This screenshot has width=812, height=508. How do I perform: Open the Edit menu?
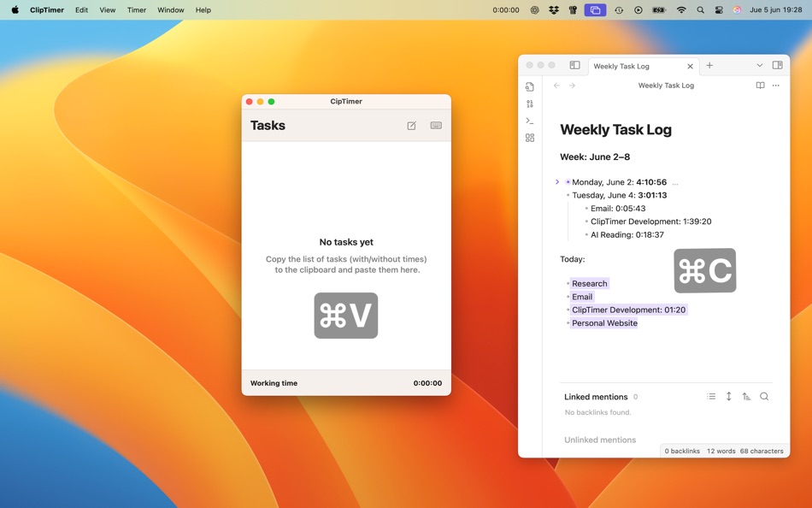pyautogui.click(x=81, y=10)
